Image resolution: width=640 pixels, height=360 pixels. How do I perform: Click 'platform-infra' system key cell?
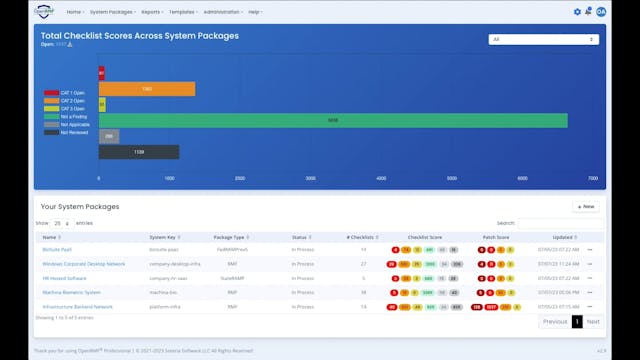coord(165,307)
